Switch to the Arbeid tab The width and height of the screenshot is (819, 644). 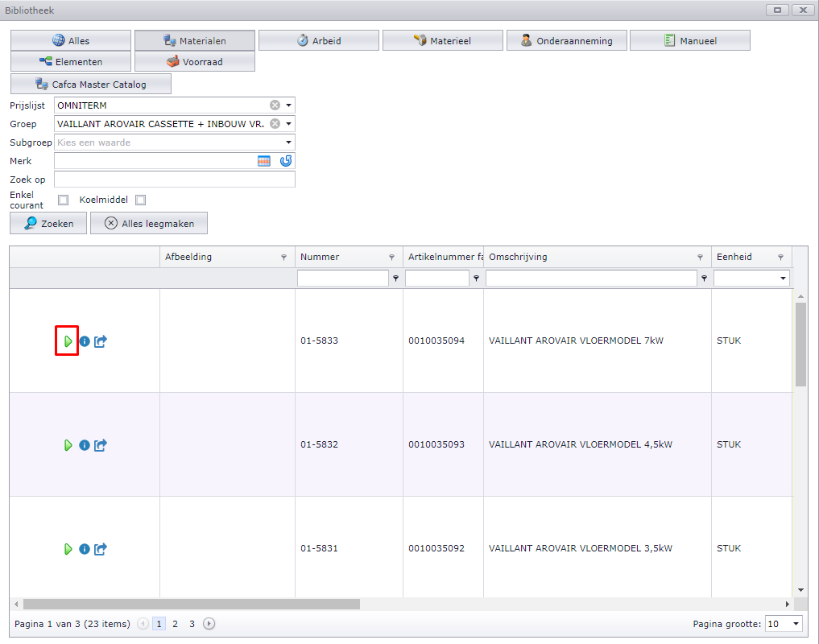click(319, 40)
